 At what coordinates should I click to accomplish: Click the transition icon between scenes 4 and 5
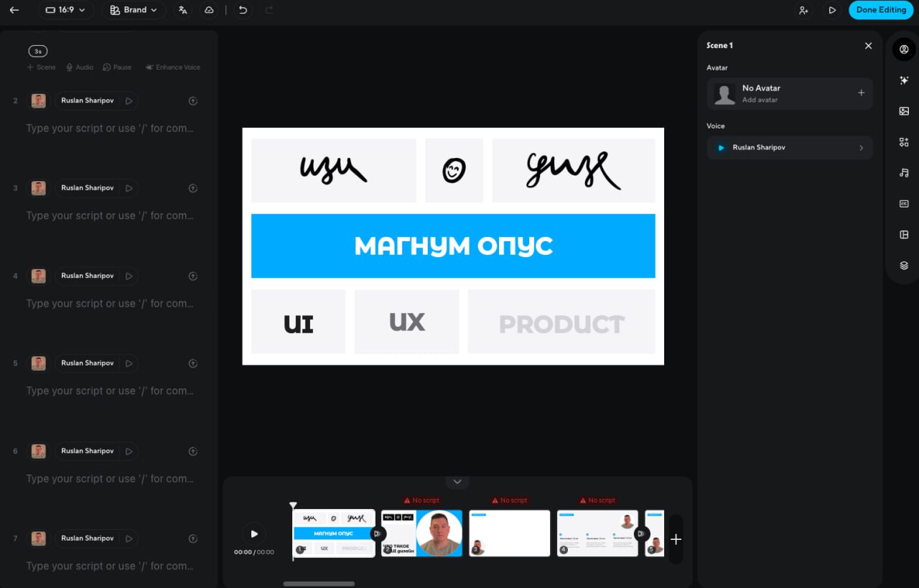[641, 533]
